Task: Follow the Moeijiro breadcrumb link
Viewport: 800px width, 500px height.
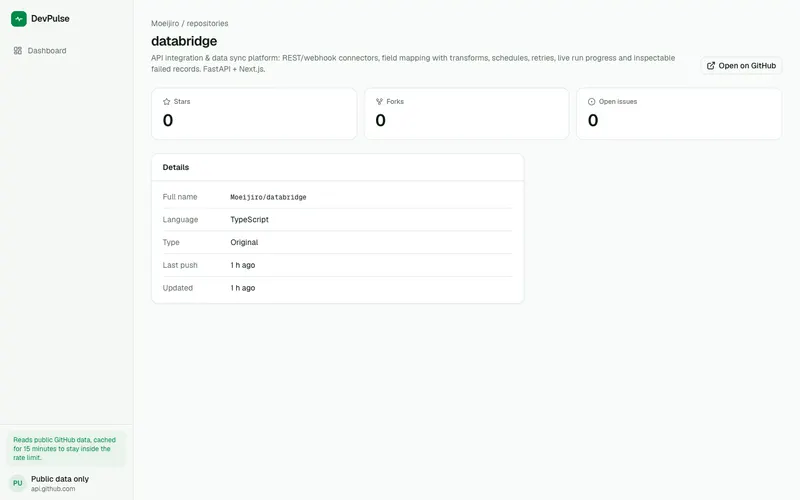Action: point(165,23)
